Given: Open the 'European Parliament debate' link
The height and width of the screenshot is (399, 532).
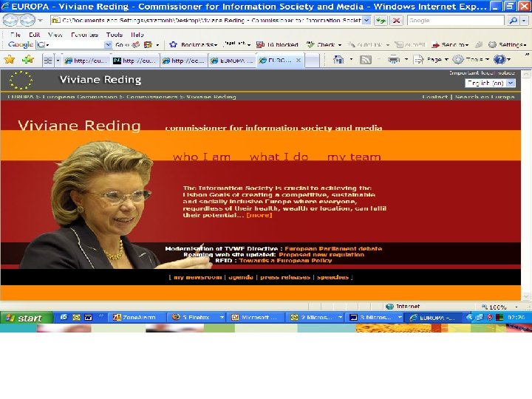Looking at the screenshot, I should click(333, 249).
